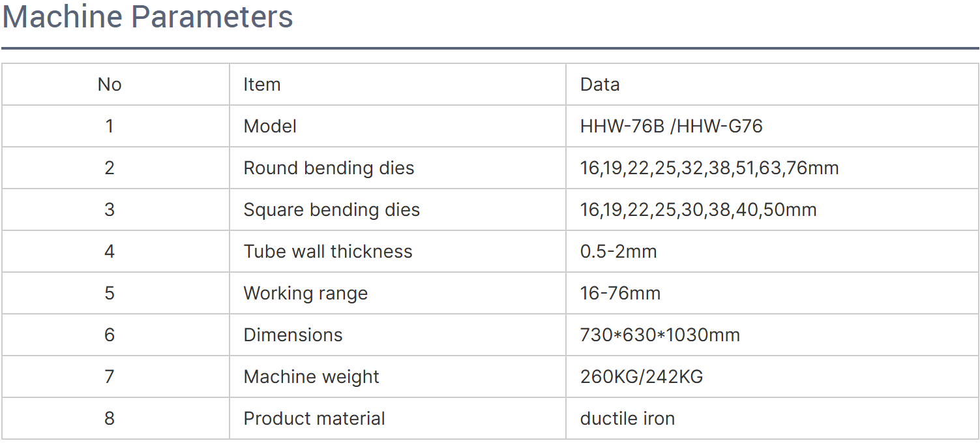Click the round dies sizes ending in 76mm
Viewport: 980px width, 443px height.
tap(709, 168)
